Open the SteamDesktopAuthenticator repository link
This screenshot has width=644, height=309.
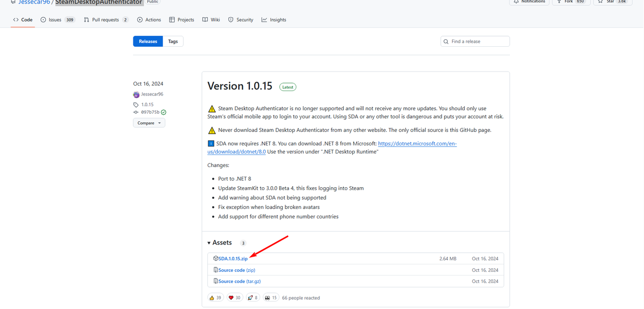click(x=99, y=2)
